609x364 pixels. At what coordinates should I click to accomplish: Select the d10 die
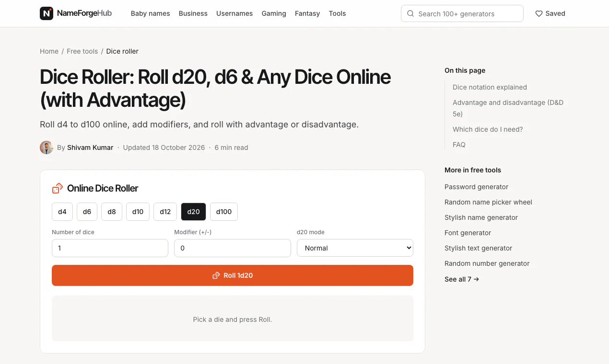click(x=138, y=212)
